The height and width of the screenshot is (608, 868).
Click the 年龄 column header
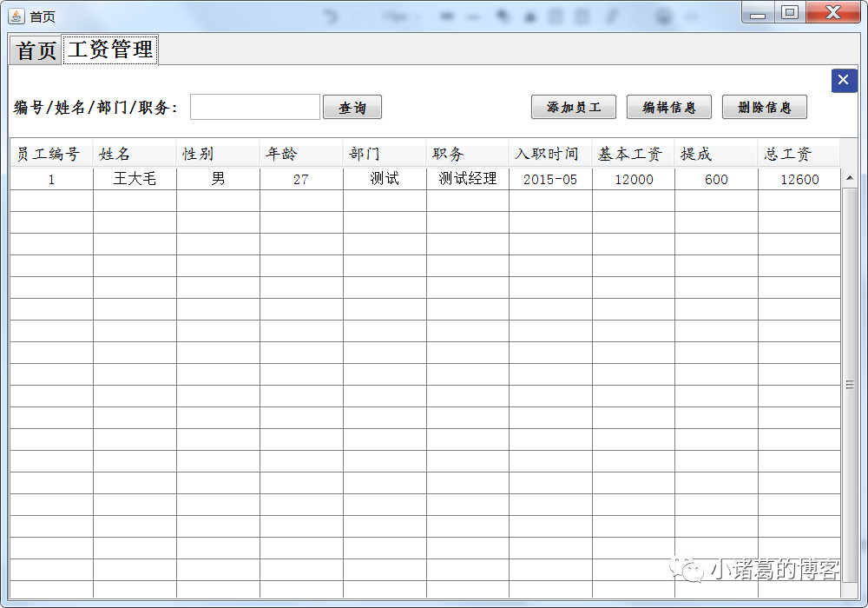(301, 154)
